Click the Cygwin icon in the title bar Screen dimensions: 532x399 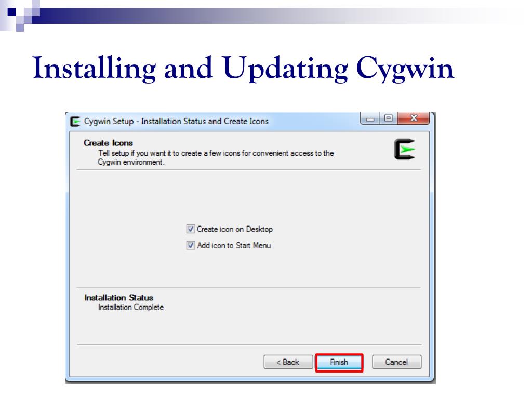point(75,121)
